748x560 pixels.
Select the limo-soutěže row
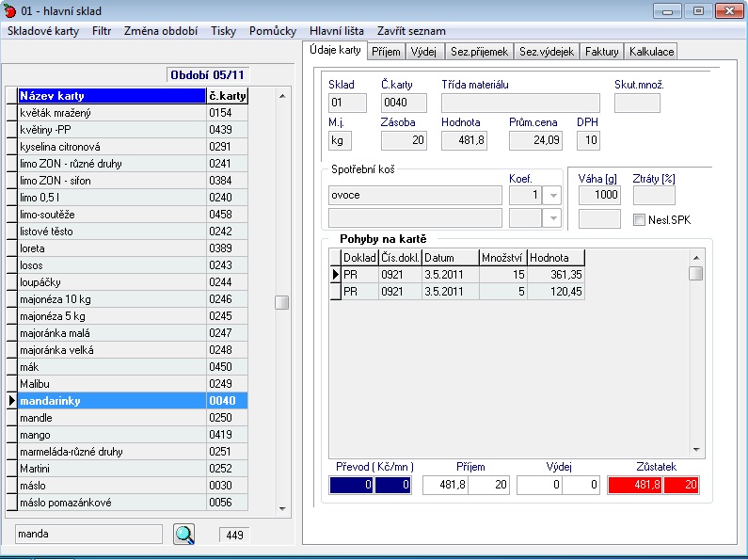133,215
